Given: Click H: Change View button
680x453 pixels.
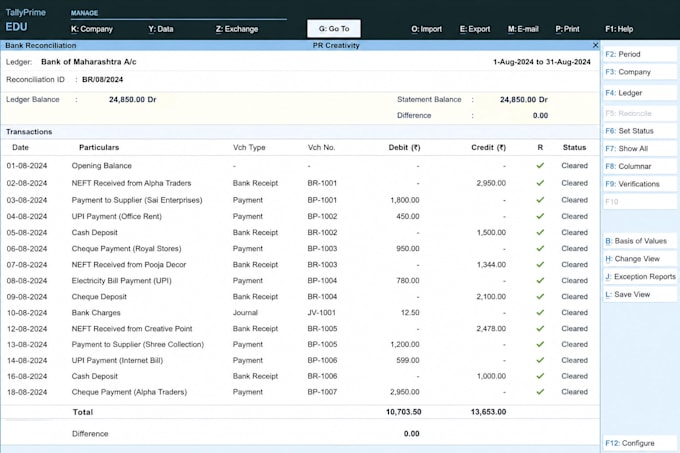Looking at the screenshot, I should coord(640,259).
